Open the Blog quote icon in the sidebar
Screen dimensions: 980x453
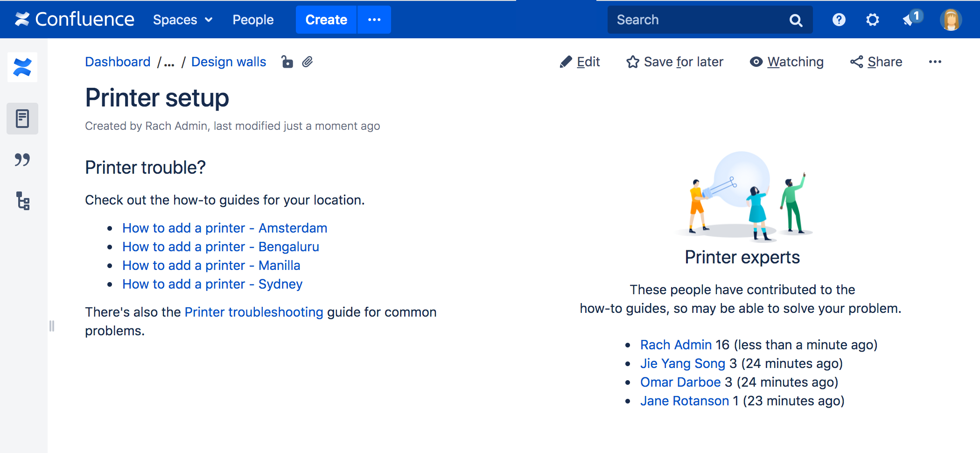coord(22,160)
